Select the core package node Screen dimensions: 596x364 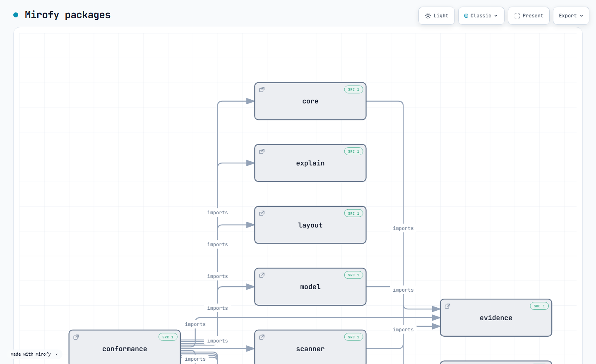(310, 101)
